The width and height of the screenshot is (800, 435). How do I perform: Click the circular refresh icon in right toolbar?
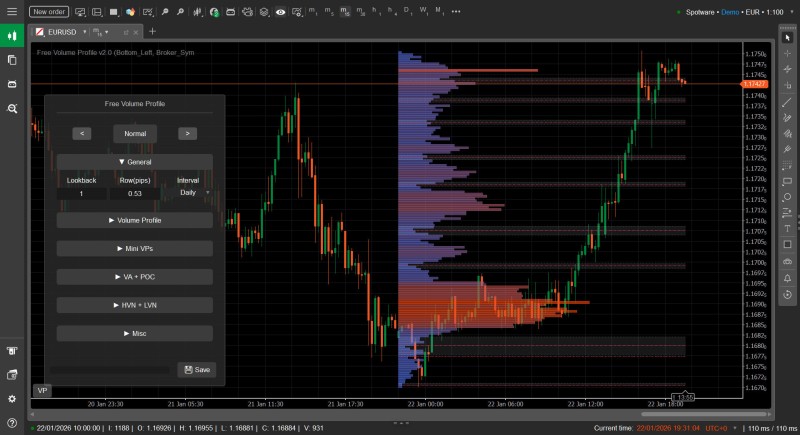(787, 294)
